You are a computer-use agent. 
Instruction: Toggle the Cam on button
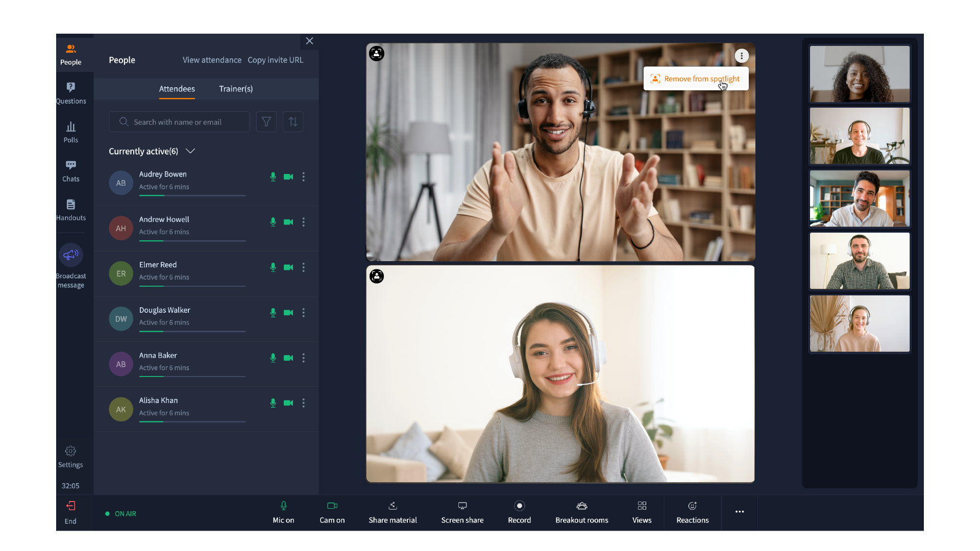(332, 513)
